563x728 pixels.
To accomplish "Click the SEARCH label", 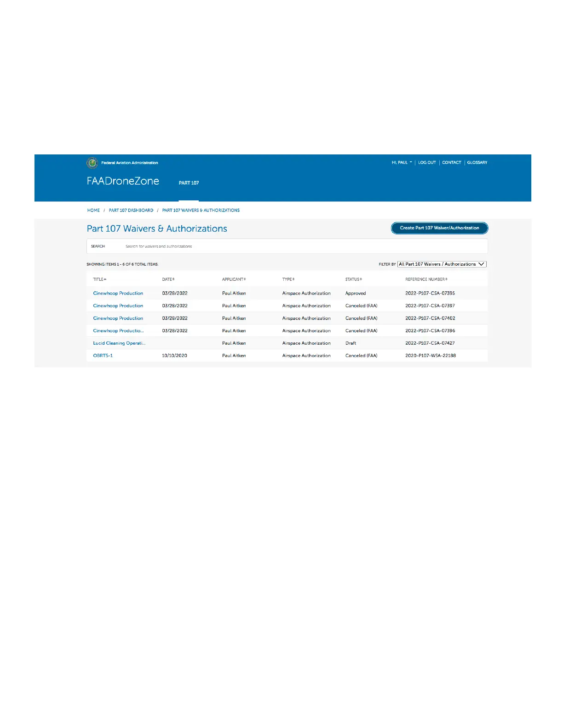I will point(98,246).
